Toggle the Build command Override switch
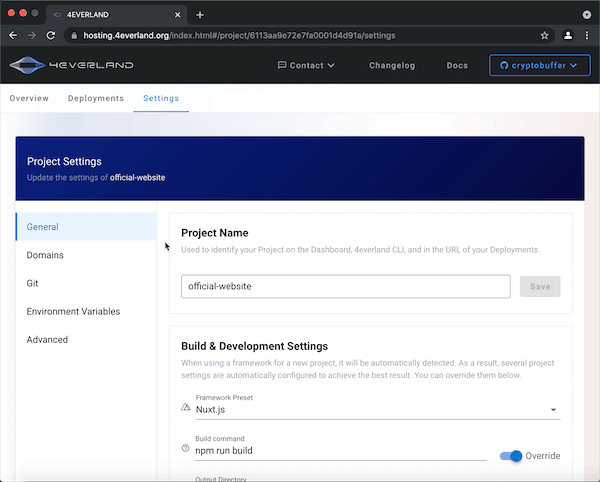This screenshot has width=600, height=482. point(511,456)
